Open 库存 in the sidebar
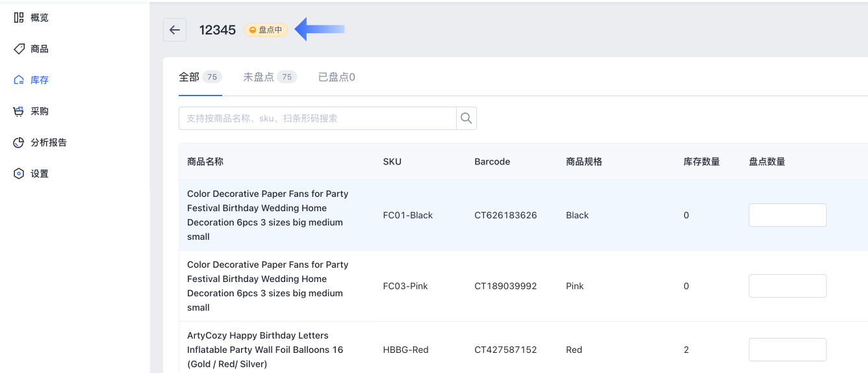The height and width of the screenshot is (373, 868). pyautogui.click(x=40, y=80)
